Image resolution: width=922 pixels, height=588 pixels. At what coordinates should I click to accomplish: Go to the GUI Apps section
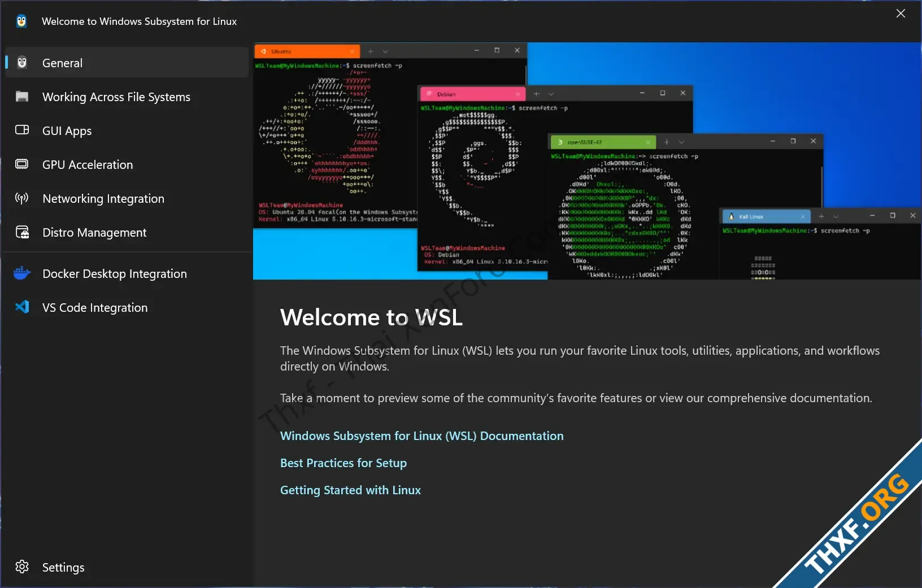pos(127,130)
